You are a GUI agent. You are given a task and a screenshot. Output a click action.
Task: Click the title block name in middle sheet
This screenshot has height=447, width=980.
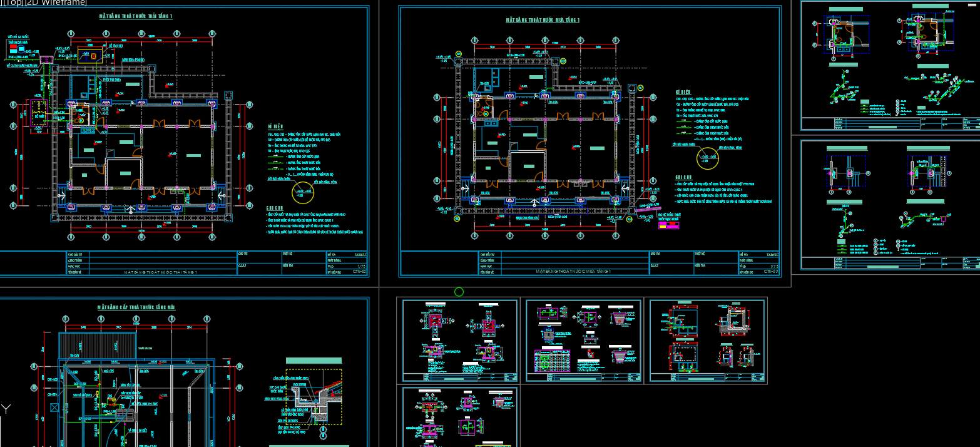point(574,272)
